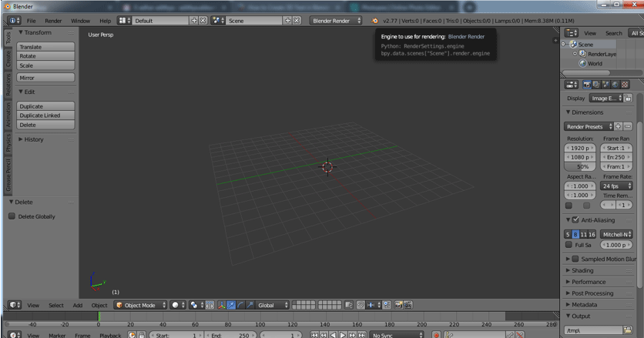This screenshot has width=644, height=338.
Task: Open the Window menu
Action: click(x=80, y=21)
